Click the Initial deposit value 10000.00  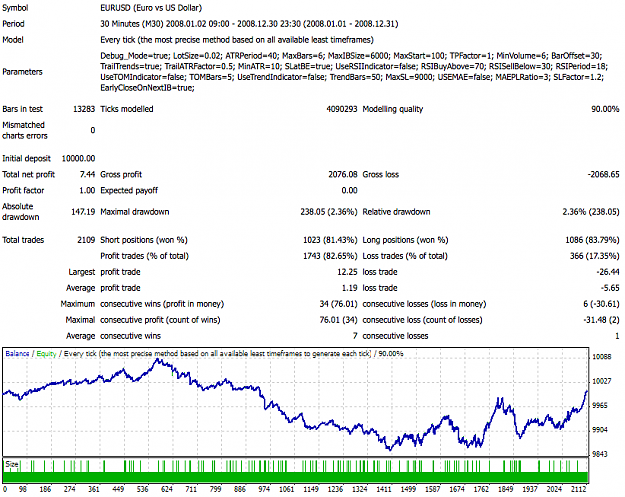coord(78,158)
